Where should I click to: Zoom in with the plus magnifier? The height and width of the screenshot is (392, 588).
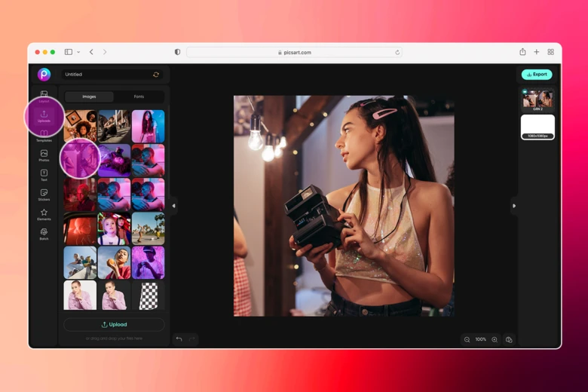495,340
